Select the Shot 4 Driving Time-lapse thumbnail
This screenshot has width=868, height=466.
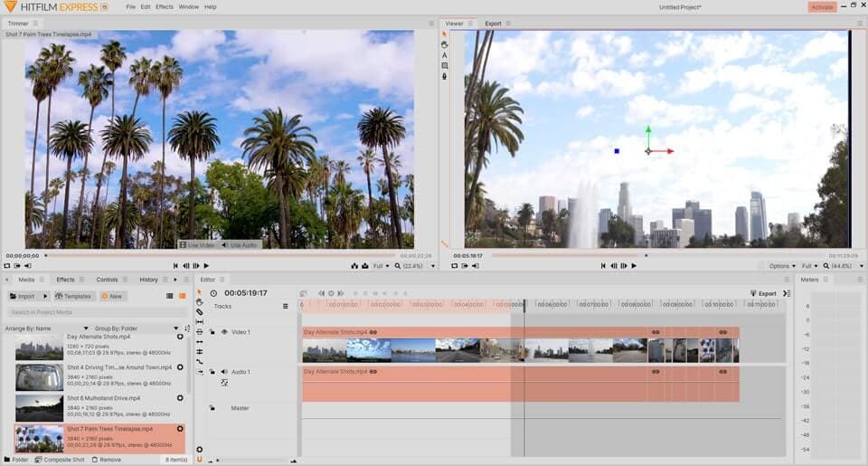pos(39,376)
